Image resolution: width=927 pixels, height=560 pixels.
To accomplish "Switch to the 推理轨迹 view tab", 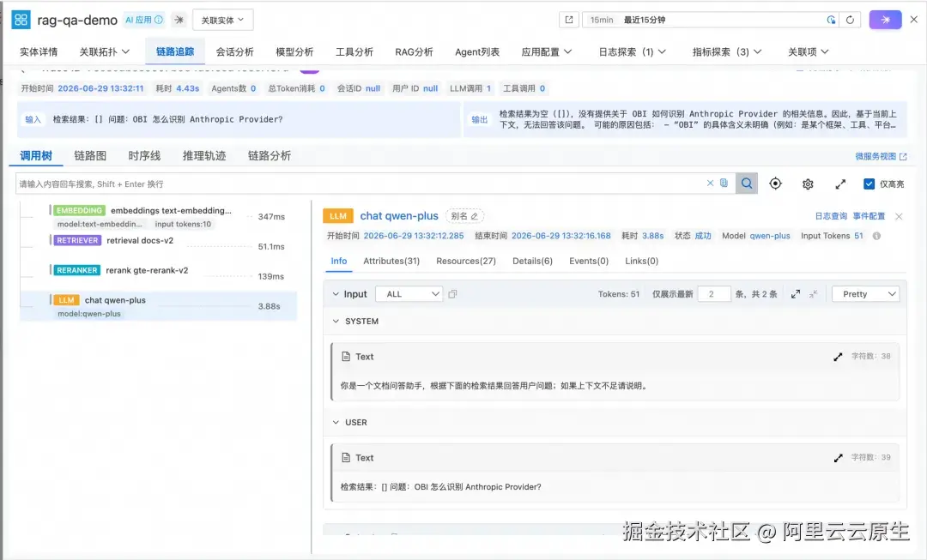I will pos(204,156).
